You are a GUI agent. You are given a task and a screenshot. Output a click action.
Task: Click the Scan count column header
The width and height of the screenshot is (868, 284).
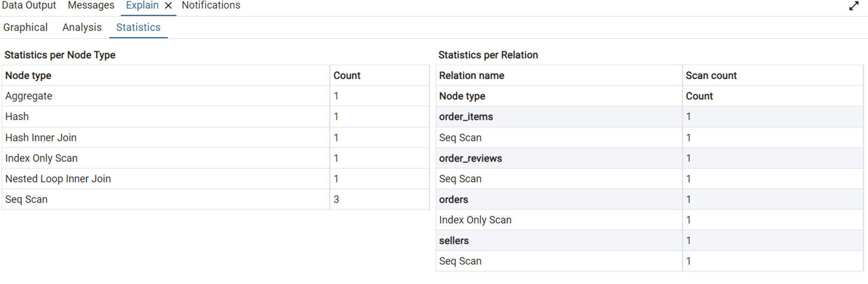tap(711, 75)
